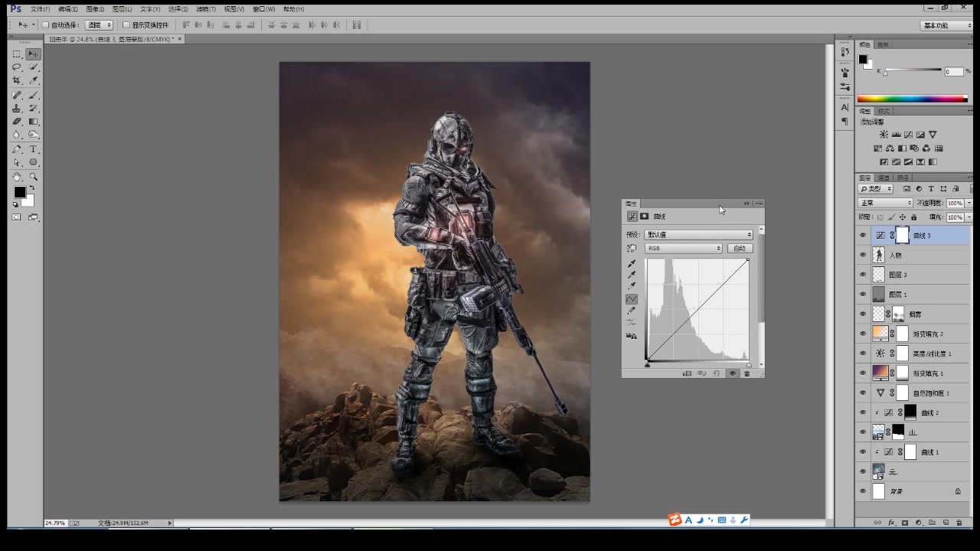Image resolution: width=980 pixels, height=551 pixels.
Task: Click the color spectrum ramp in Color panel
Action: pos(912,99)
